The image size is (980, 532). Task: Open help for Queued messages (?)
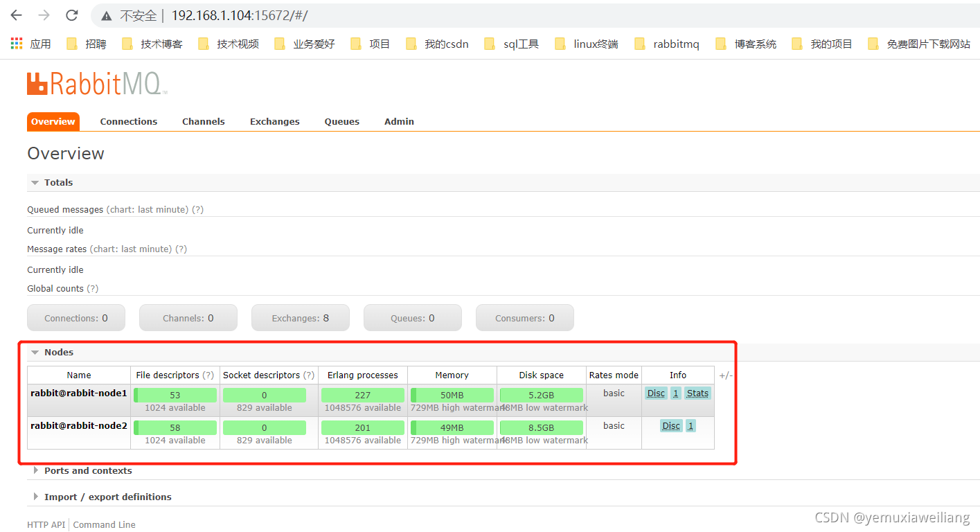tap(198, 209)
